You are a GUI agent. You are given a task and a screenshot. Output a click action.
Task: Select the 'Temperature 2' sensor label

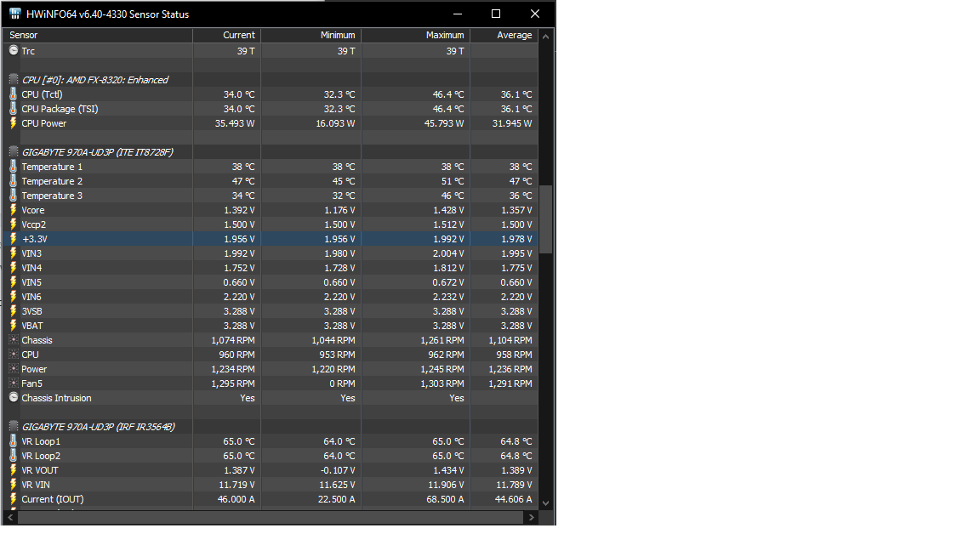[52, 181]
